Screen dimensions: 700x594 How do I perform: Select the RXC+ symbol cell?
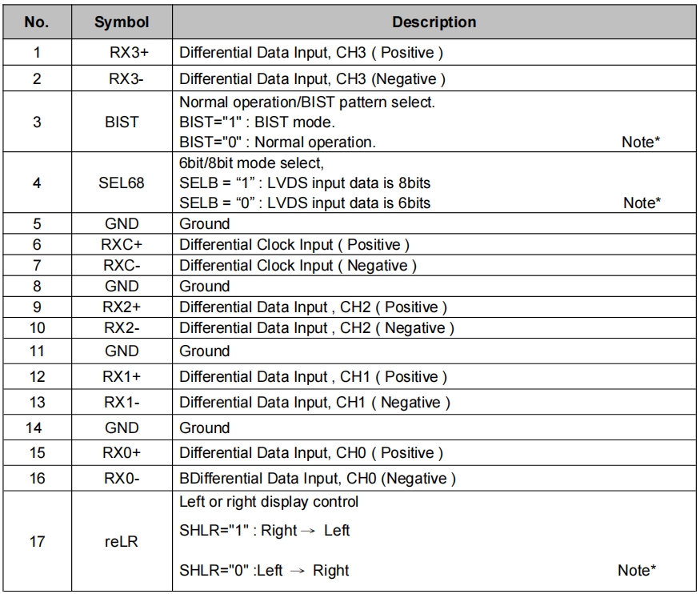click(x=122, y=245)
